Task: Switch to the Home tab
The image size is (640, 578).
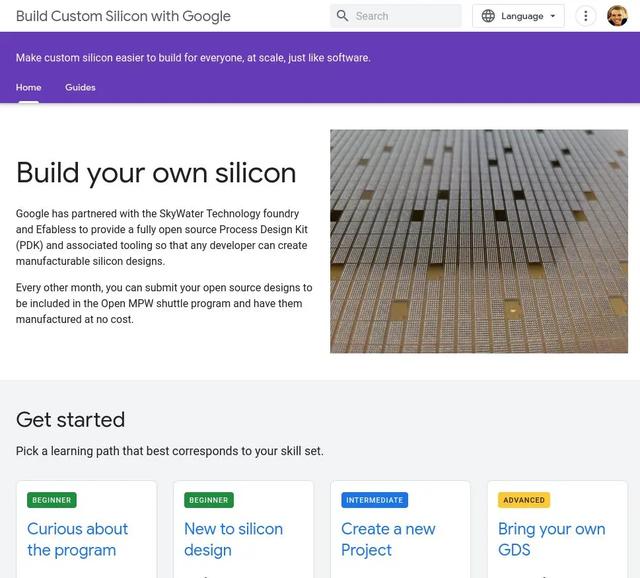Action: click(x=28, y=87)
